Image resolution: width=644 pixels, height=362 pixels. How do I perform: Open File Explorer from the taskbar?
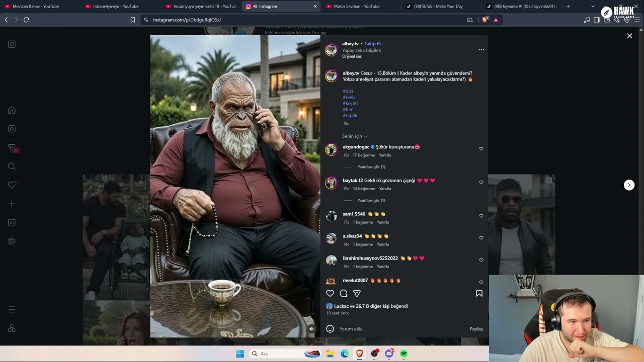pyautogui.click(x=330, y=353)
